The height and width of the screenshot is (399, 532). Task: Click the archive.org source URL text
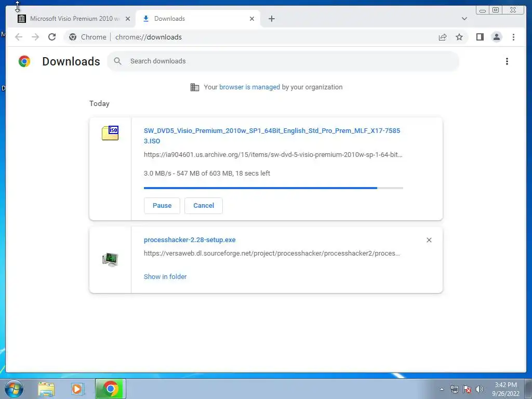click(x=273, y=155)
